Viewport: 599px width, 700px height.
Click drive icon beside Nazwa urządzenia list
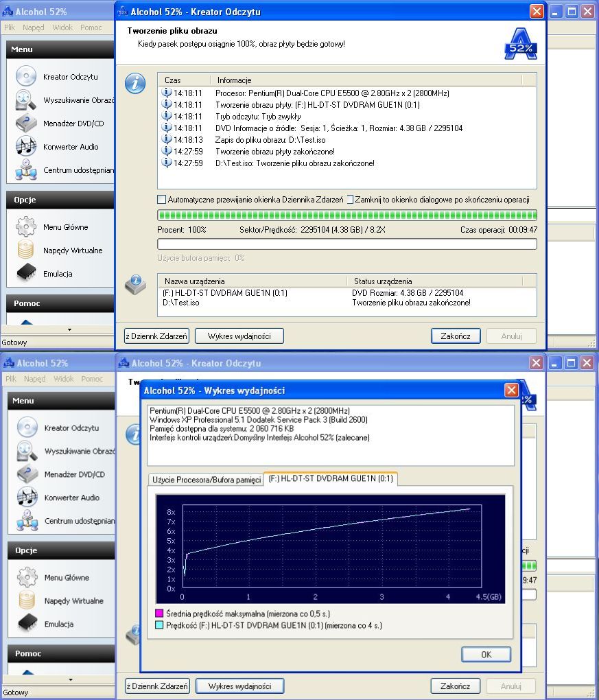pos(135,285)
